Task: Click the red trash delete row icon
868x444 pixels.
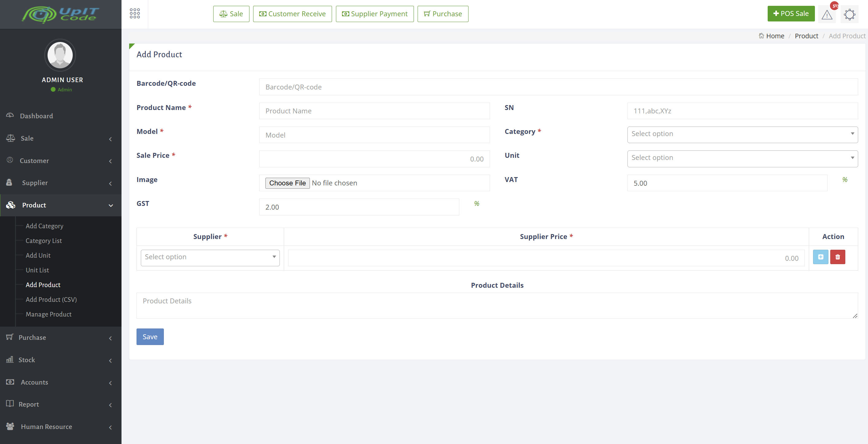Action: point(837,257)
